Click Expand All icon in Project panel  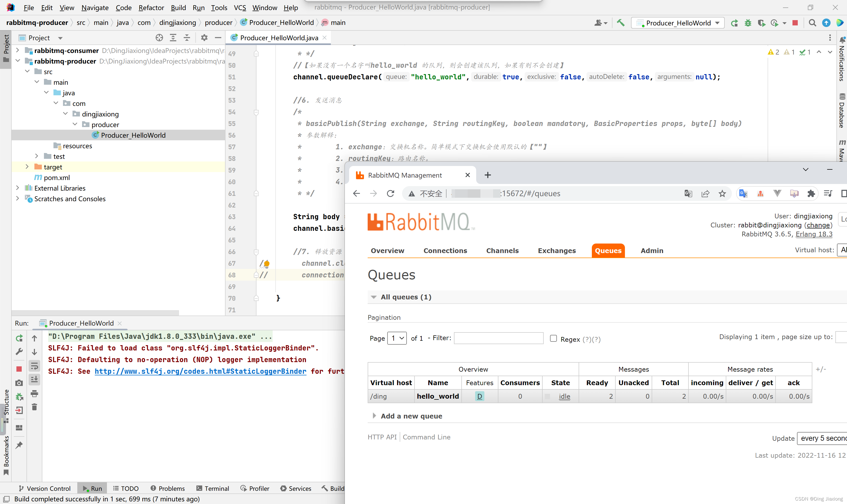point(173,38)
